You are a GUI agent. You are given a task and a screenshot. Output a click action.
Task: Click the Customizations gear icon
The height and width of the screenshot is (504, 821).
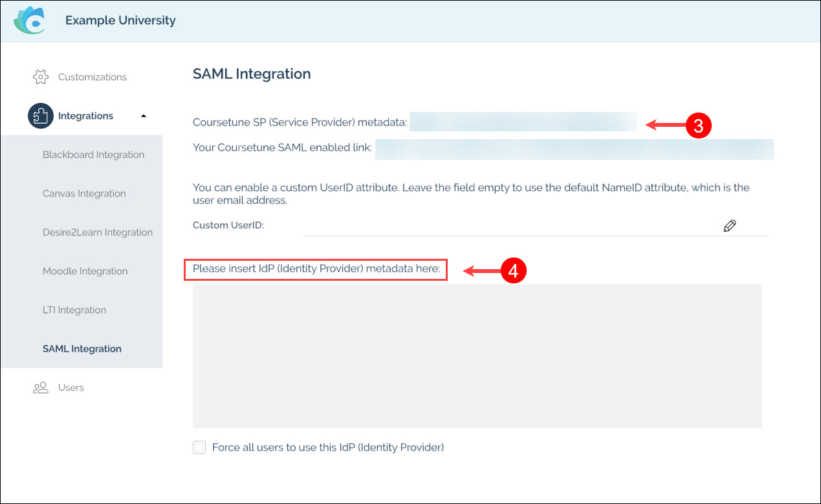[40, 77]
